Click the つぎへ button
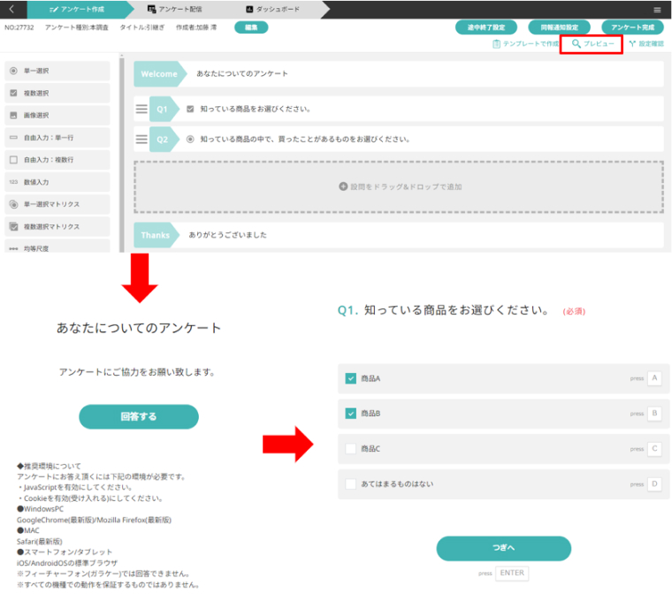This screenshot has height=616, width=672. pyautogui.click(x=504, y=548)
